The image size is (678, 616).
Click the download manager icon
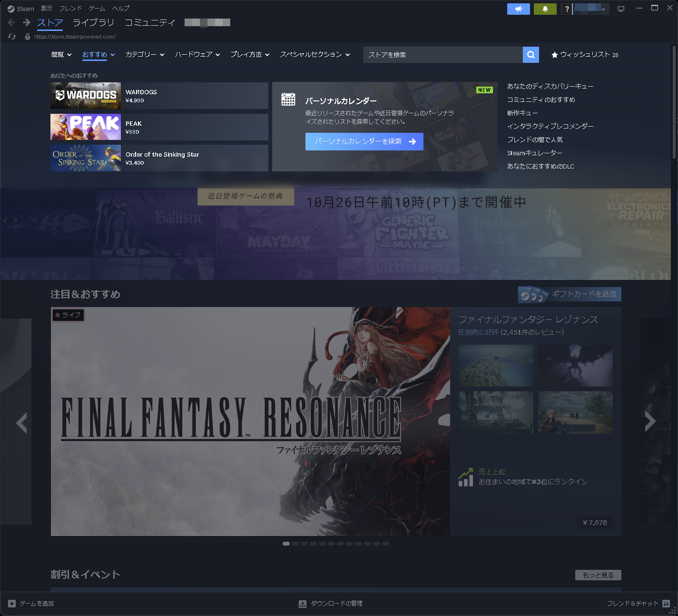[303, 604]
